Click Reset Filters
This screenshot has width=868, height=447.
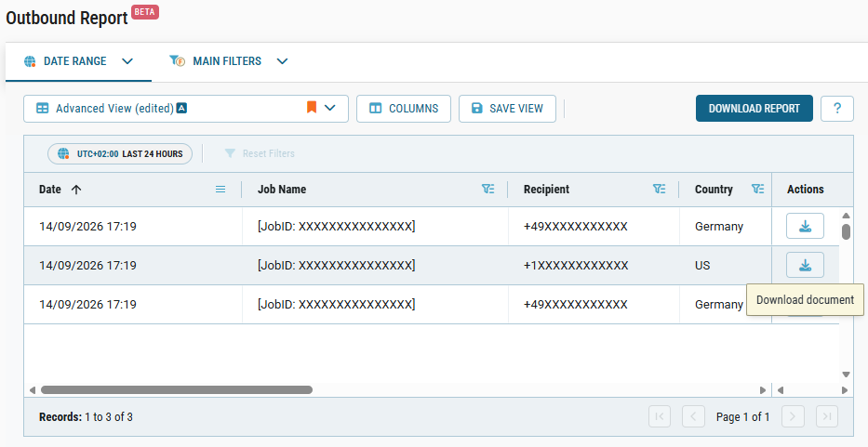pos(260,153)
